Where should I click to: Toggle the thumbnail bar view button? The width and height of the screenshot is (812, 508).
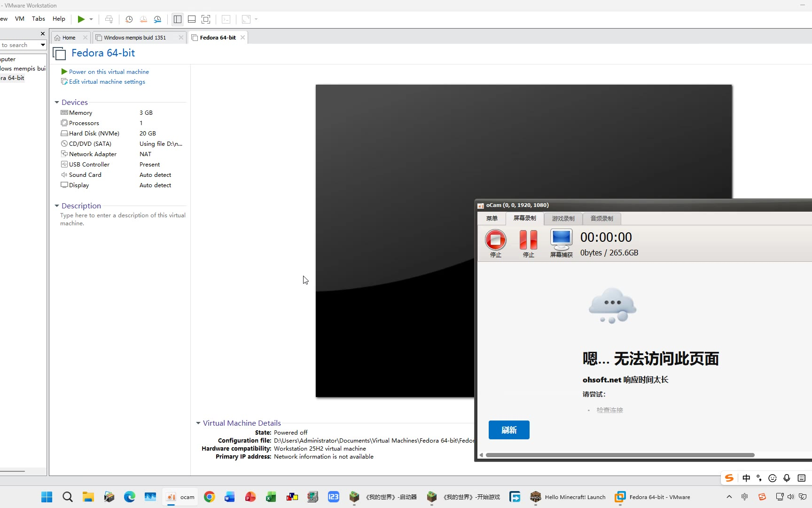click(192, 19)
